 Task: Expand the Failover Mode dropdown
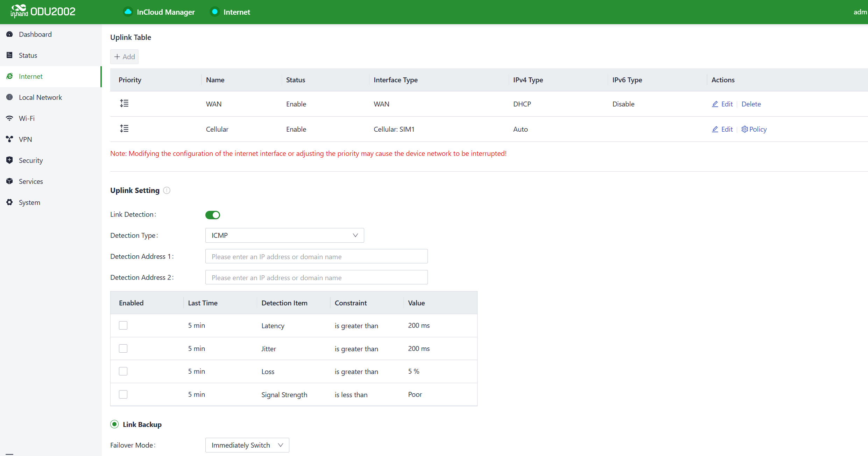(x=247, y=445)
